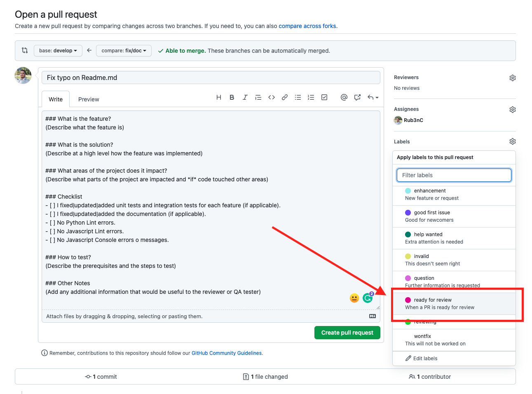Open Reviewers settings gear

(x=513, y=78)
